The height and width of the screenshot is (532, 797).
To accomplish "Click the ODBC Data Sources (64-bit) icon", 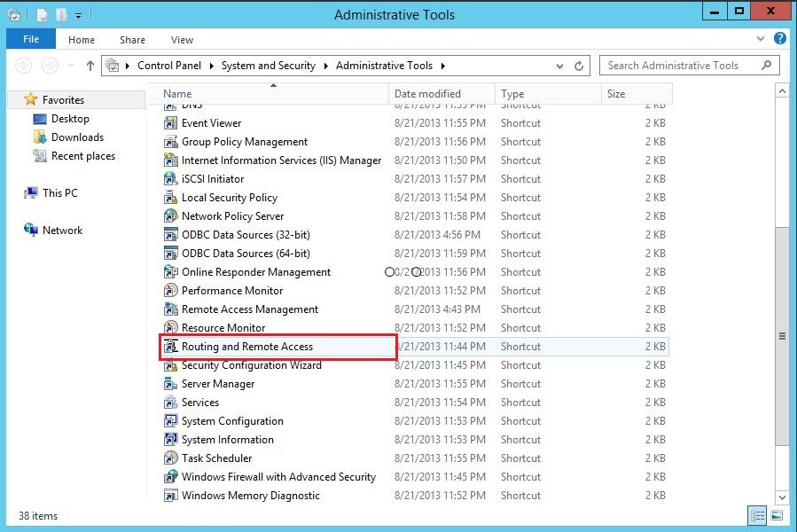I will [171, 254].
